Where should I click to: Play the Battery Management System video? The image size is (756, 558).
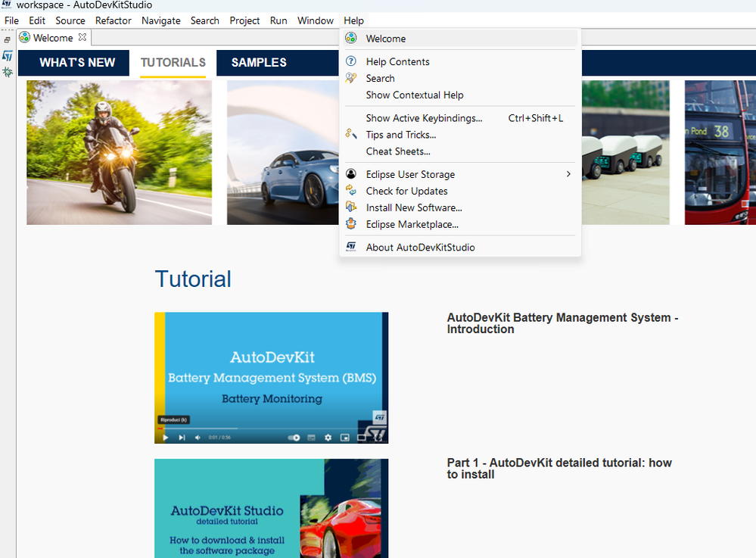coord(166,438)
